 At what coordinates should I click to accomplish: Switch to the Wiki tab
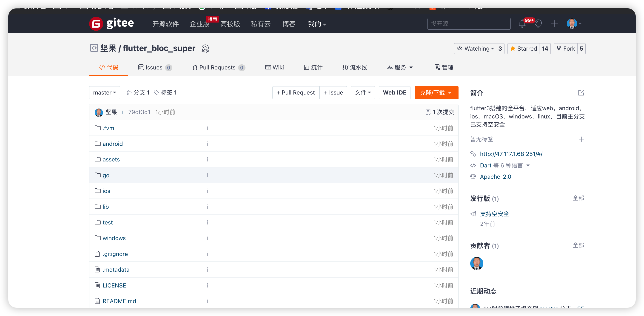click(274, 68)
